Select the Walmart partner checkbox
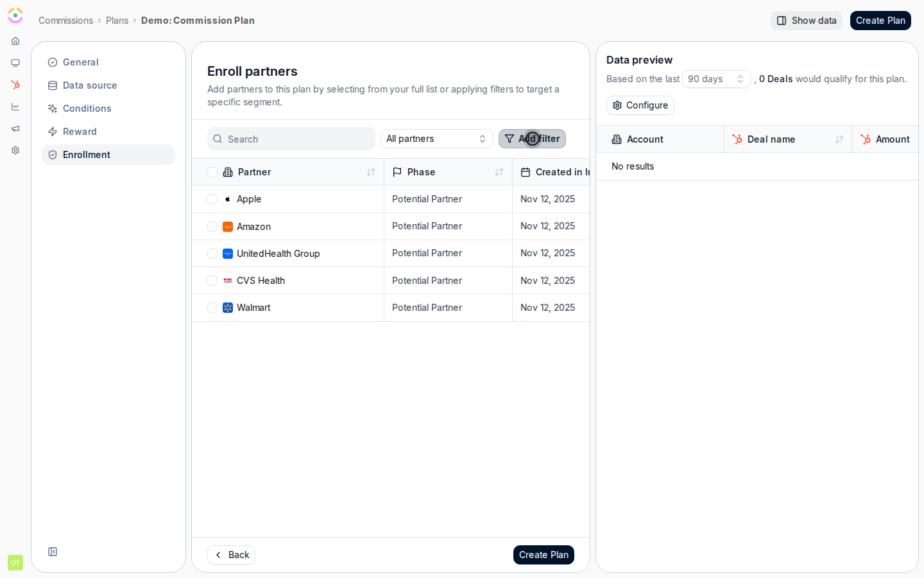The width and height of the screenshot is (924, 578). tap(212, 308)
